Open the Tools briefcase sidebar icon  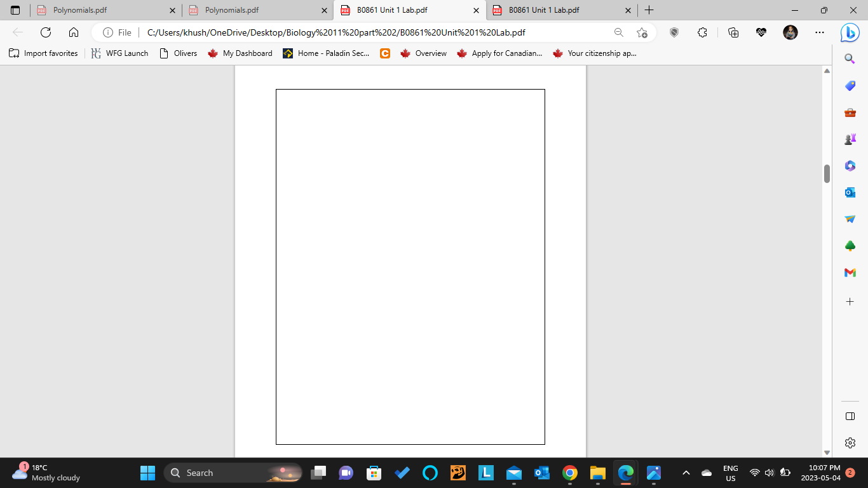(850, 112)
